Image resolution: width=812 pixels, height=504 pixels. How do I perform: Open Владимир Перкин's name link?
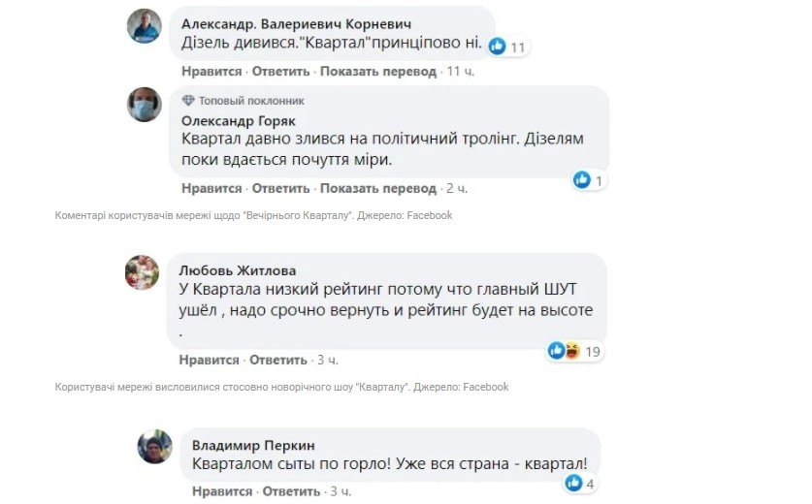pyautogui.click(x=253, y=445)
